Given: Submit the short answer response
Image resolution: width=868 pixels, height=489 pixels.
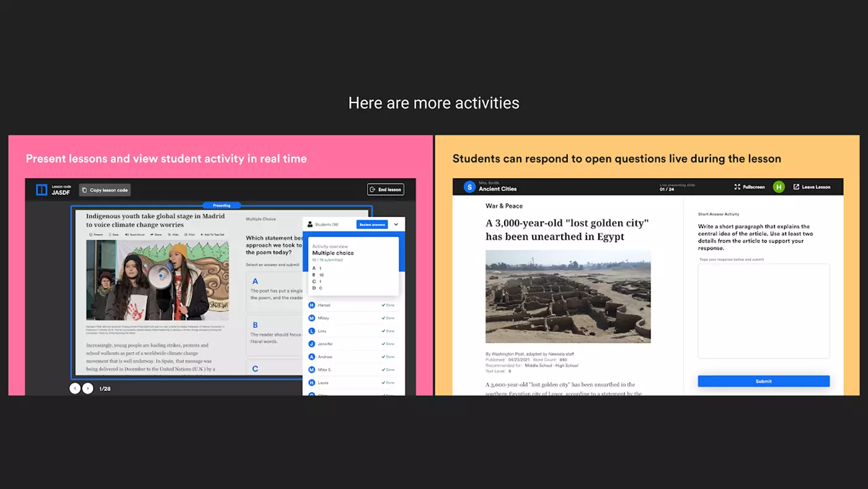Looking at the screenshot, I should [x=763, y=381].
